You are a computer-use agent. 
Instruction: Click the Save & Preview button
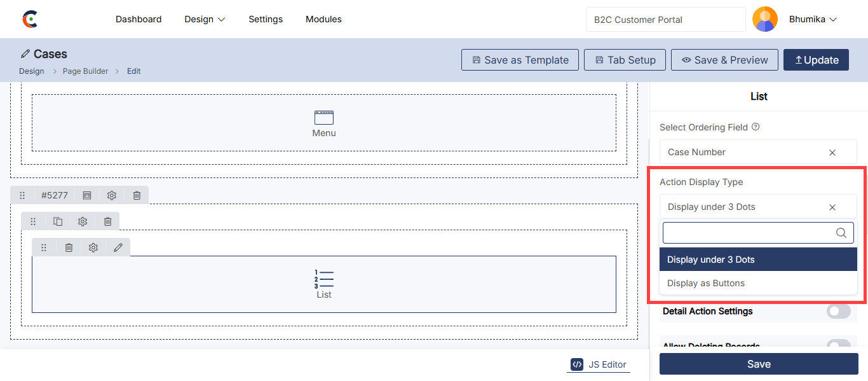click(x=724, y=60)
